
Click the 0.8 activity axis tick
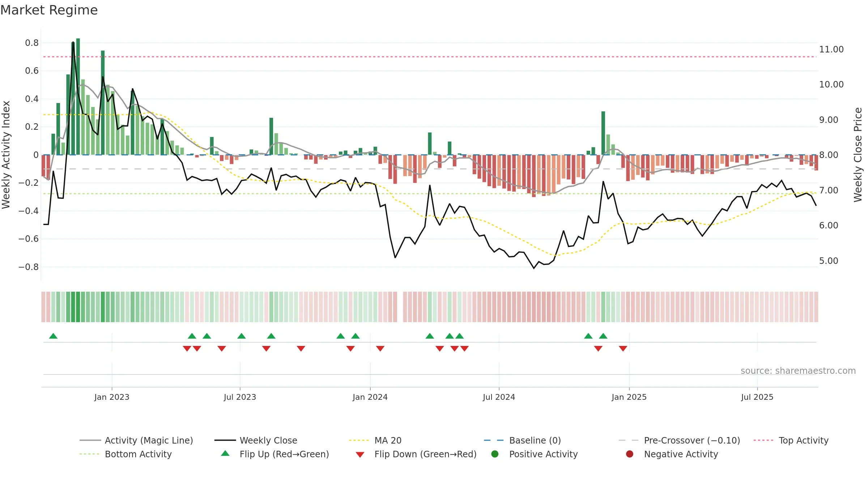pyautogui.click(x=32, y=43)
